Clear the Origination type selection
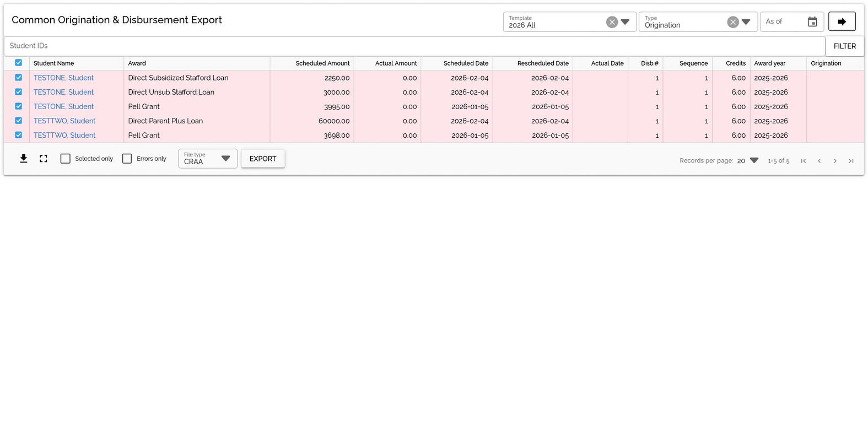This screenshot has height=432, width=868. pos(732,22)
